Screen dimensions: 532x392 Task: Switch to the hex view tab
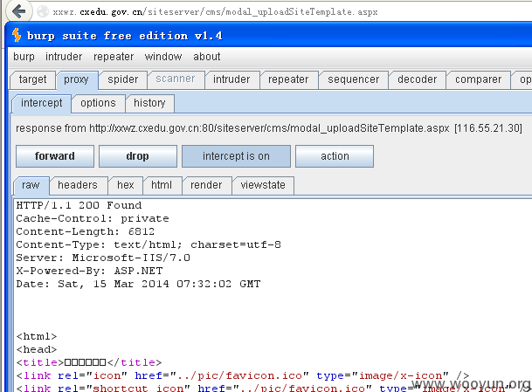point(126,185)
